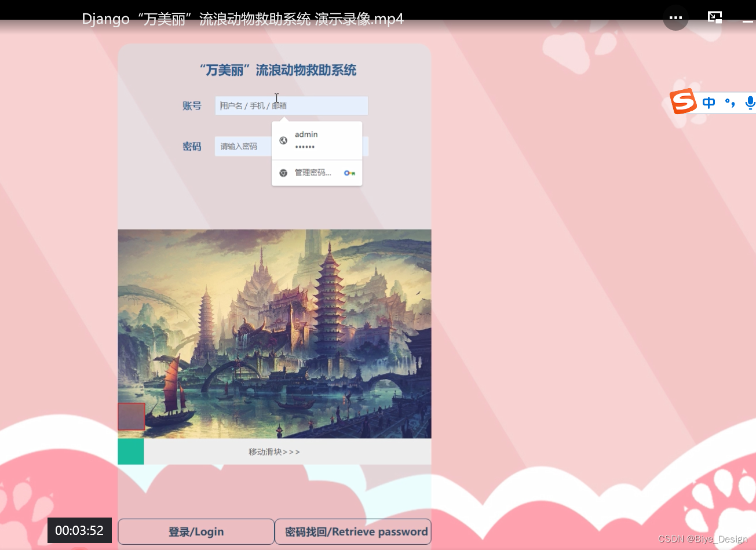Screen dimensions: 756x550
Task: Click the captcha pagoda landscape image
Action: click(x=275, y=334)
